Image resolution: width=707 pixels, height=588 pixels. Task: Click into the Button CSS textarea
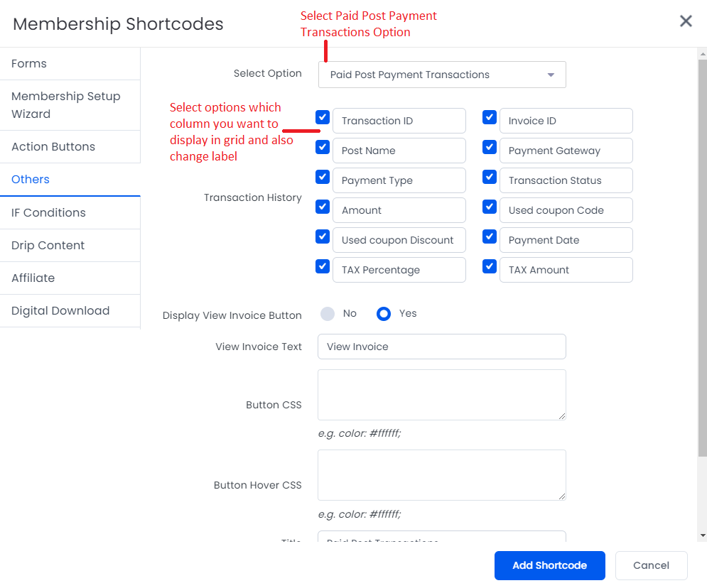(441, 395)
